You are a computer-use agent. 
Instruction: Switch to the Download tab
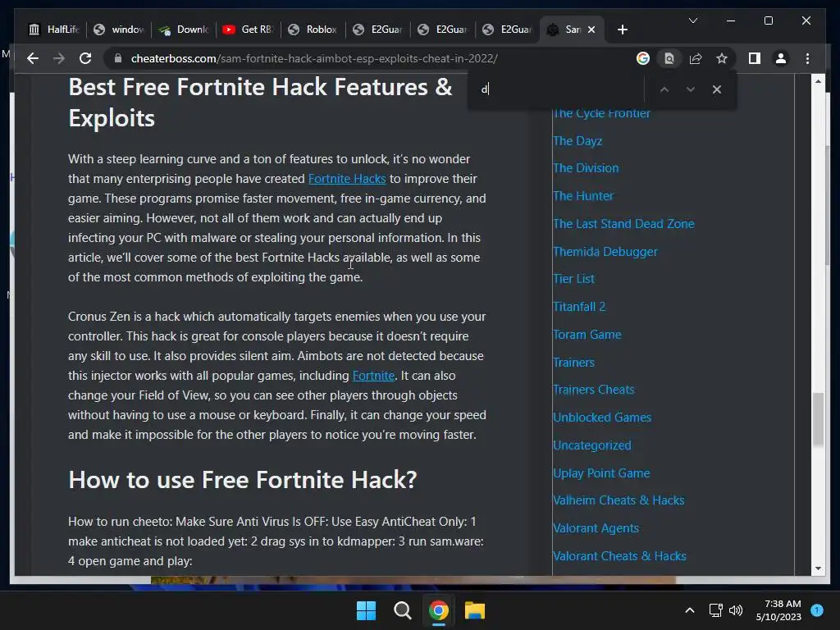[184, 30]
